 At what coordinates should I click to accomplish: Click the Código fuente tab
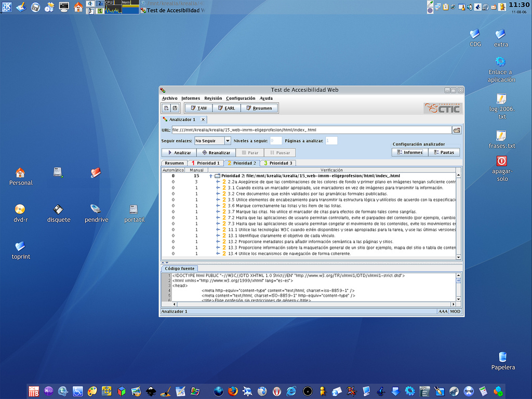pyautogui.click(x=179, y=269)
